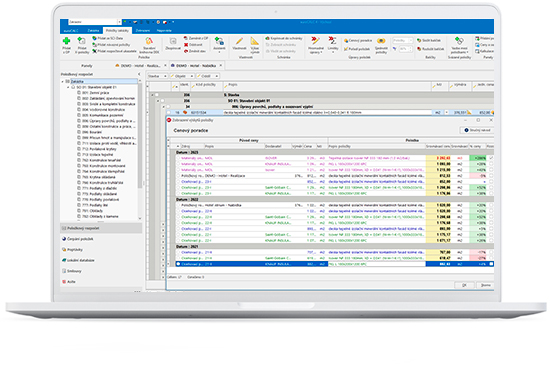Click 'Sloučit balíček' in the ribbon
The height and width of the screenshot is (382, 550).
(x=429, y=40)
